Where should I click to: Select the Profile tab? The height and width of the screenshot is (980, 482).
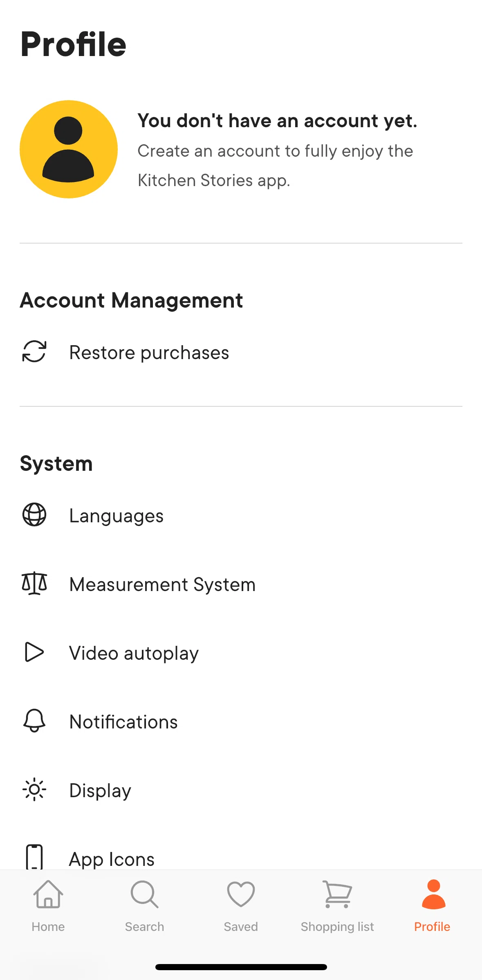(433, 906)
